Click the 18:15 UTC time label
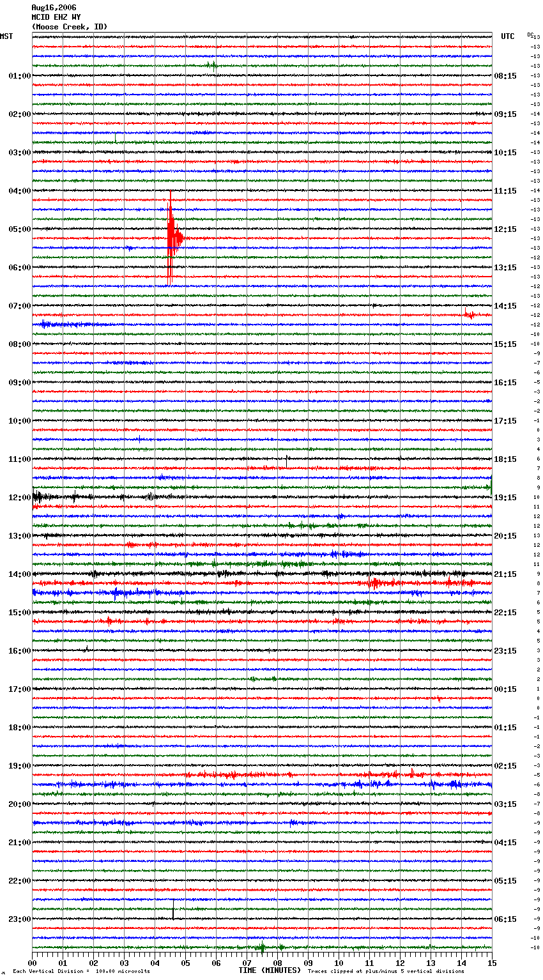 coord(505,459)
